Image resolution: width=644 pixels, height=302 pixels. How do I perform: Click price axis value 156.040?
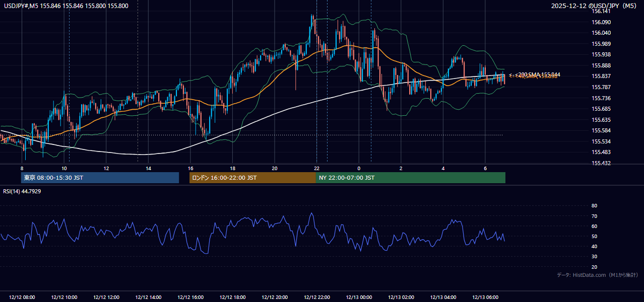(602, 33)
